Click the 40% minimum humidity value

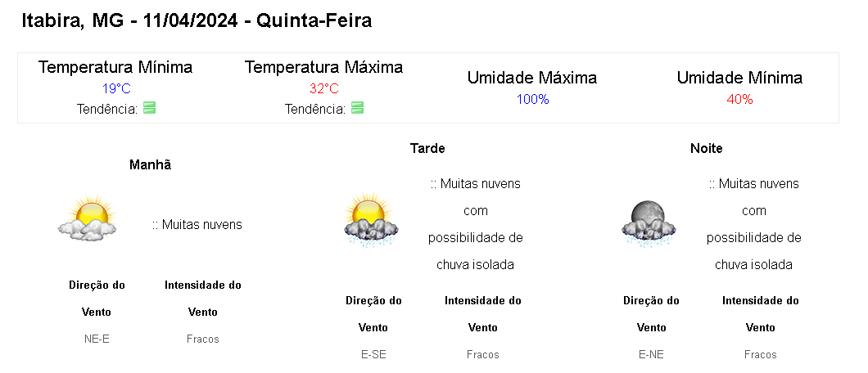click(x=739, y=99)
